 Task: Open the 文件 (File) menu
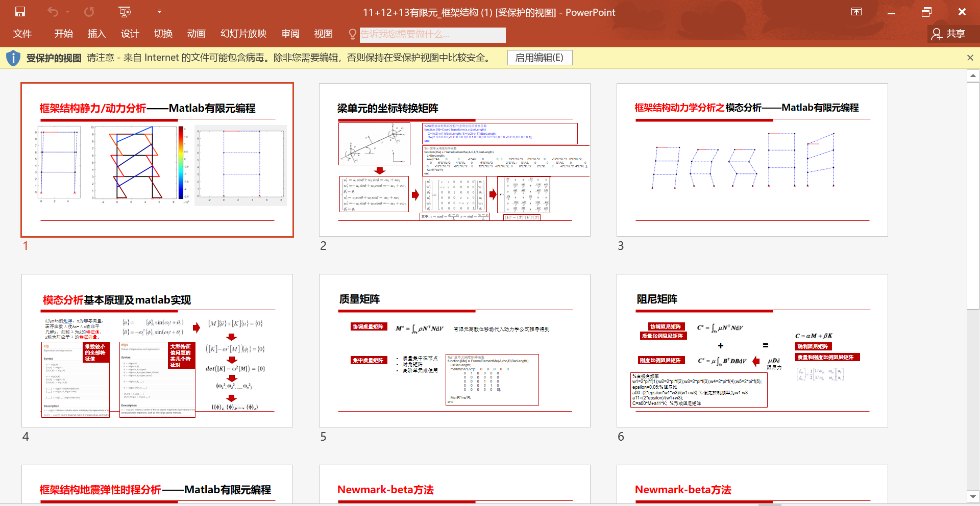coord(22,34)
